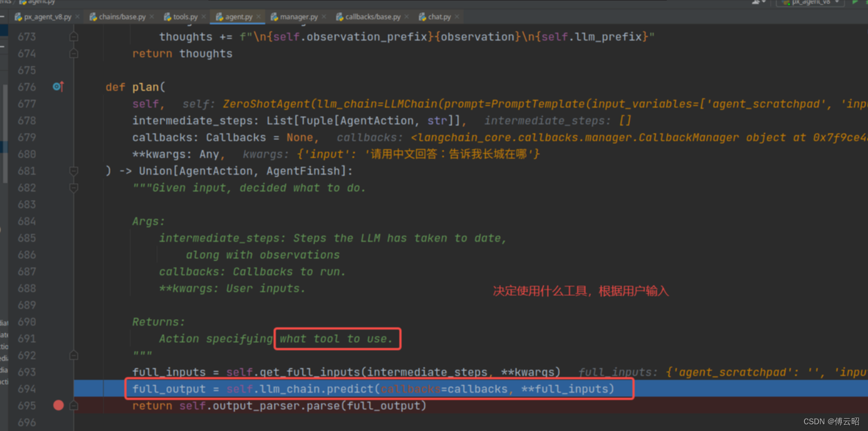
Task: Toggle the breakpoint on line 695
Action: tap(58, 405)
